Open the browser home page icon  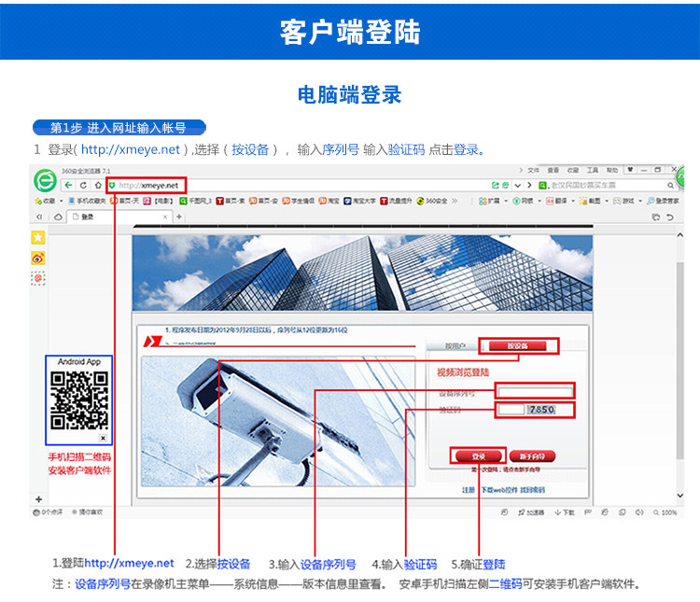click(98, 185)
